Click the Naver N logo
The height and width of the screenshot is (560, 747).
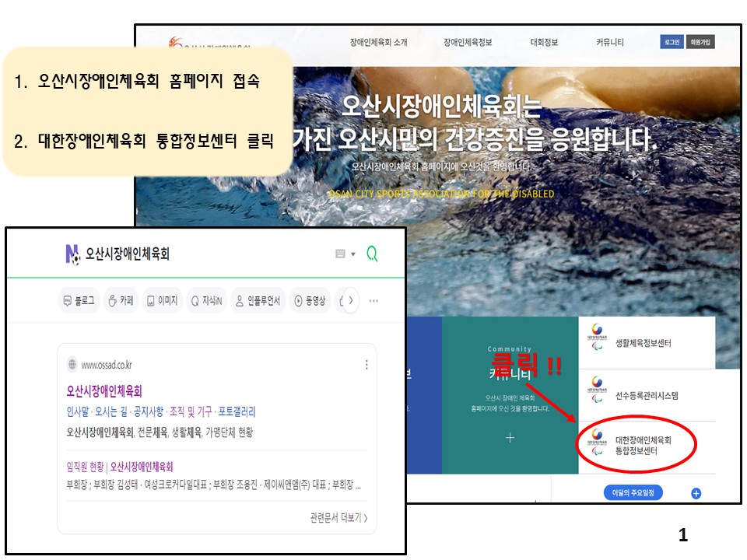tap(72, 254)
